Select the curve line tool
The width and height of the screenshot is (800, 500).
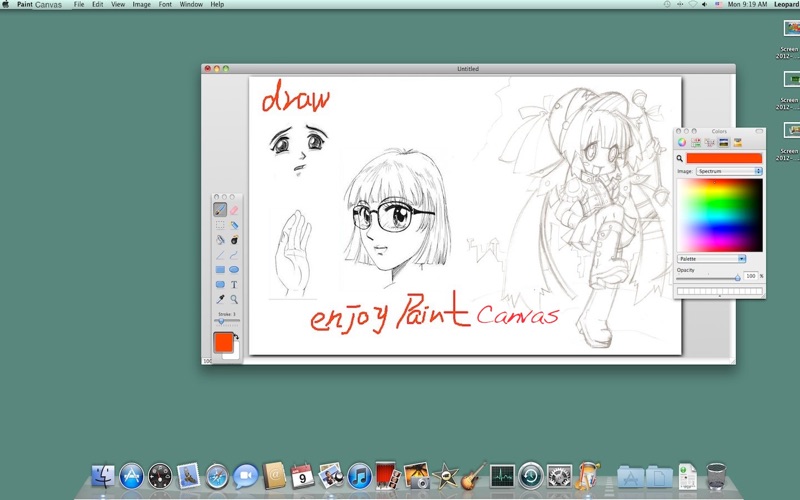click(234, 255)
